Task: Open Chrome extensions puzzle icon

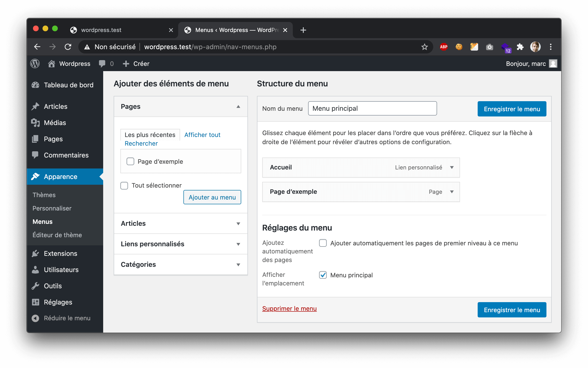Action: (520, 47)
